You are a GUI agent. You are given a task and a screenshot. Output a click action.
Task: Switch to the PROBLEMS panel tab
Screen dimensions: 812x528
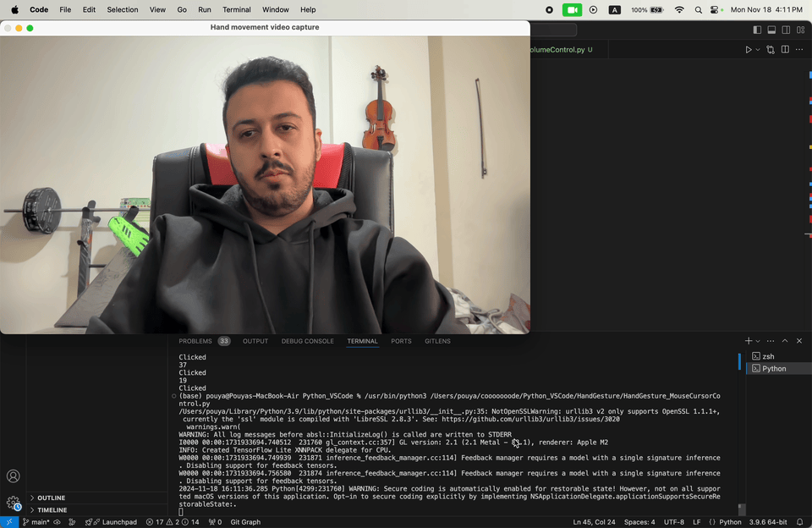pyautogui.click(x=204, y=341)
